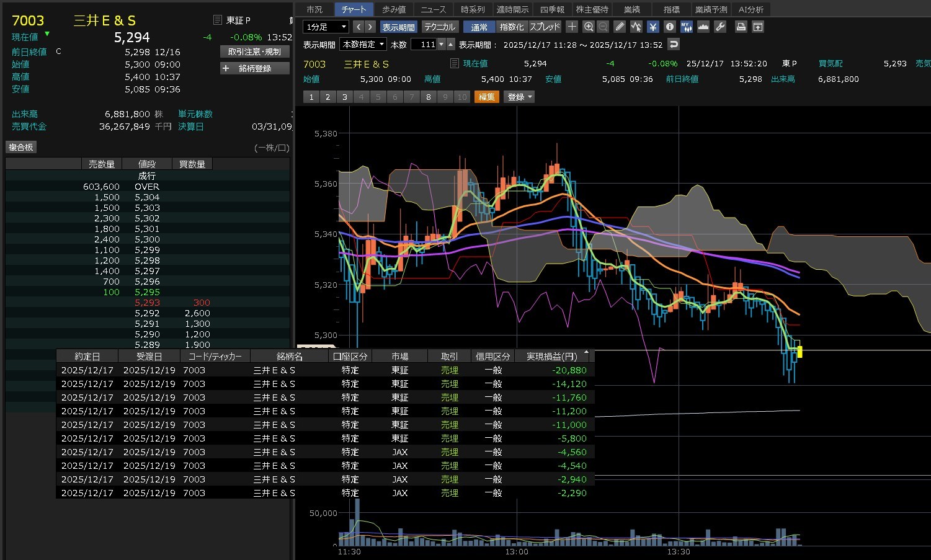
Task: Switch to the 歩み値 tab
Action: (x=394, y=9)
